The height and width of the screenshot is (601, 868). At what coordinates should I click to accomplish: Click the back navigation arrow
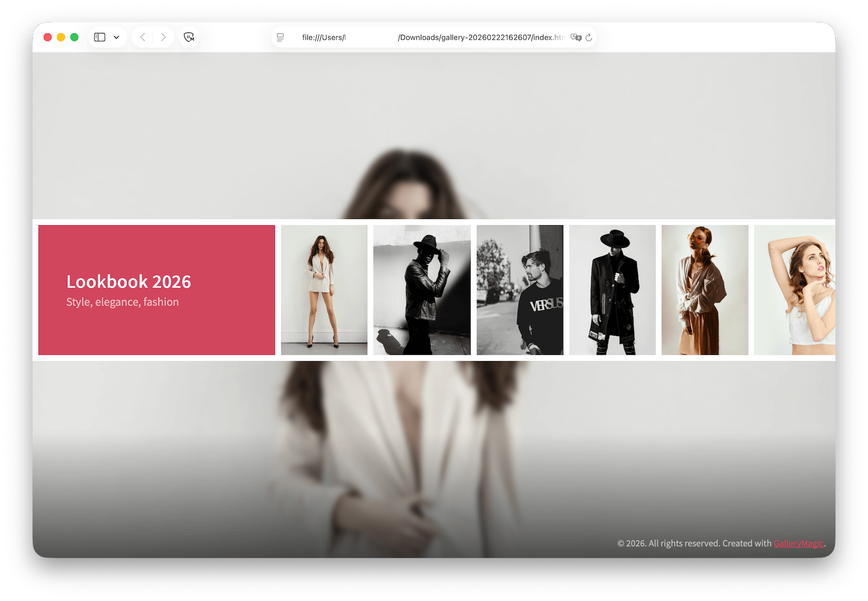click(143, 37)
